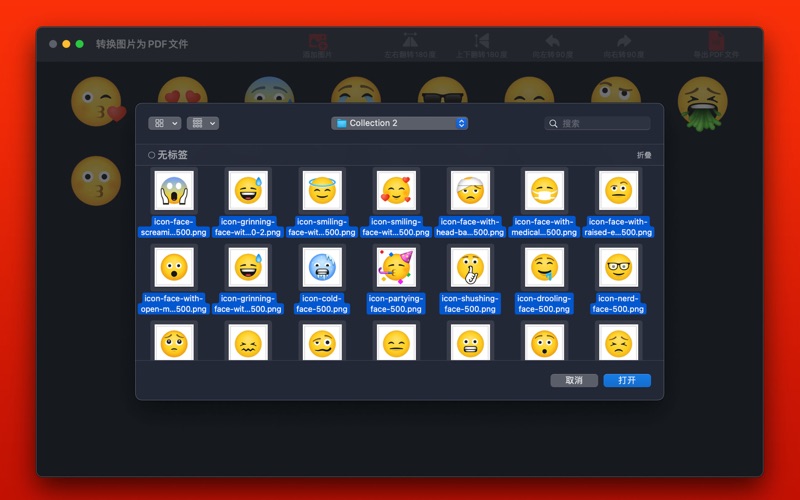Click the horizontal flip 180 toolbar icon
800x500 pixels.
(410, 44)
